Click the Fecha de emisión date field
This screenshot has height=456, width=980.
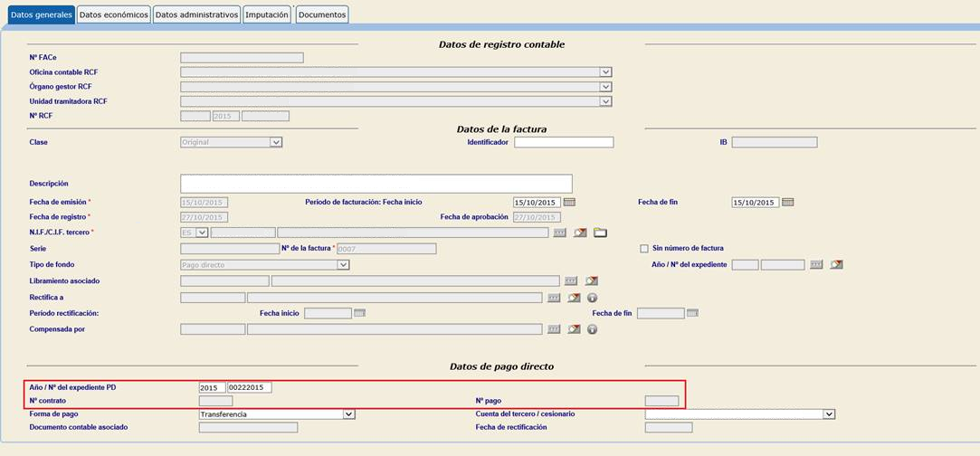point(204,203)
